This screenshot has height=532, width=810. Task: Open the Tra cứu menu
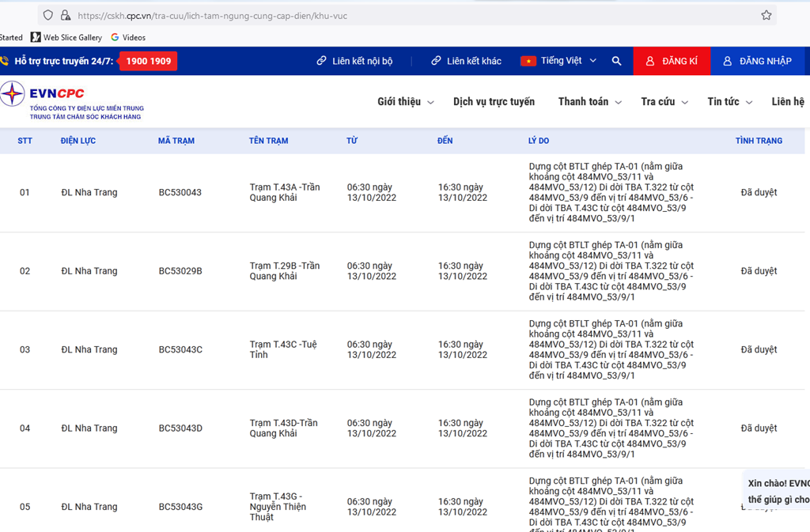664,102
